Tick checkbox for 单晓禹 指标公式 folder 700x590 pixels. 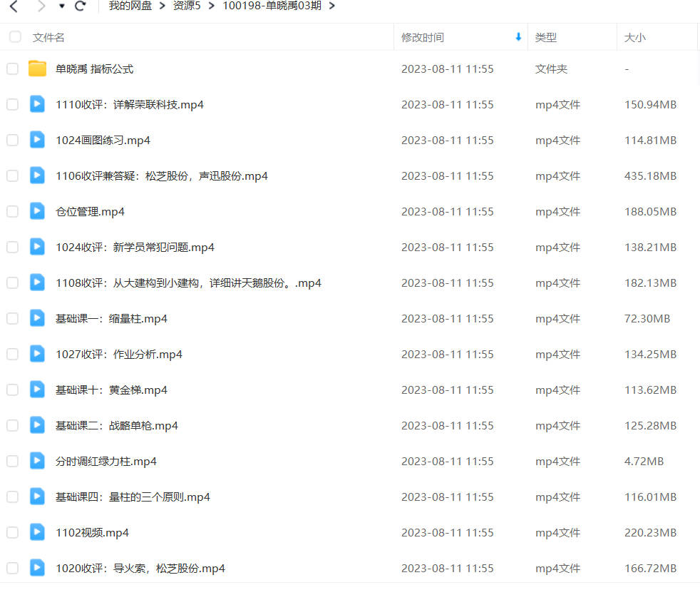pyautogui.click(x=13, y=68)
